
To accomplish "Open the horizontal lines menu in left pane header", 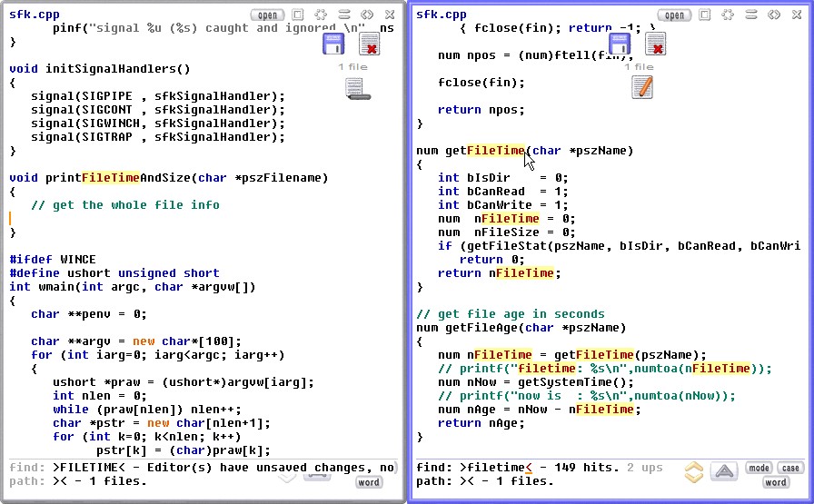I will [344, 15].
